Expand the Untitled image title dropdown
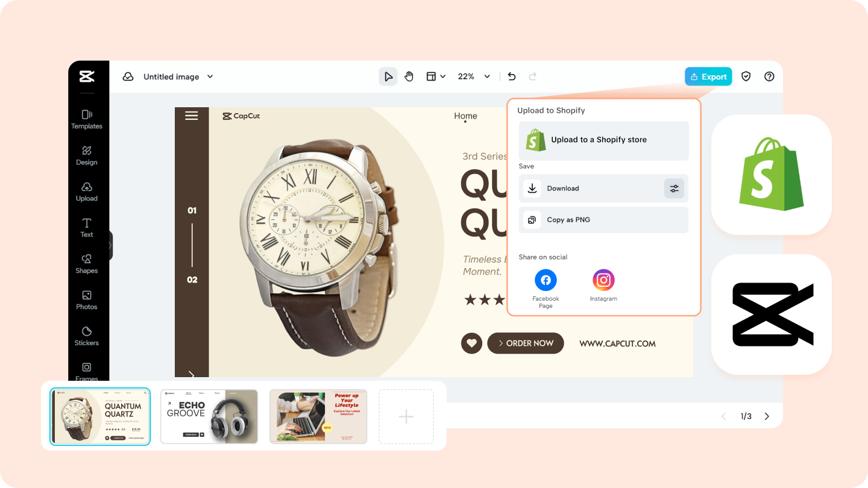Viewport: 868px width, 488px height. [x=210, y=77]
